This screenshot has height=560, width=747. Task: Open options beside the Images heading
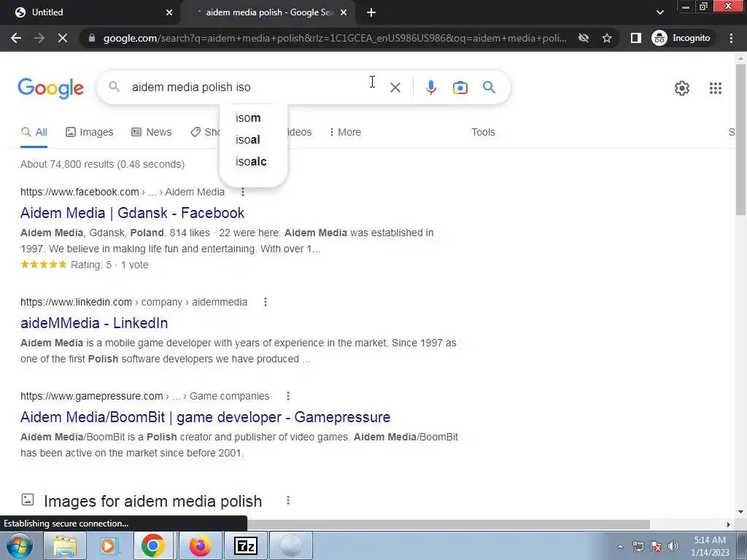[287, 500]
